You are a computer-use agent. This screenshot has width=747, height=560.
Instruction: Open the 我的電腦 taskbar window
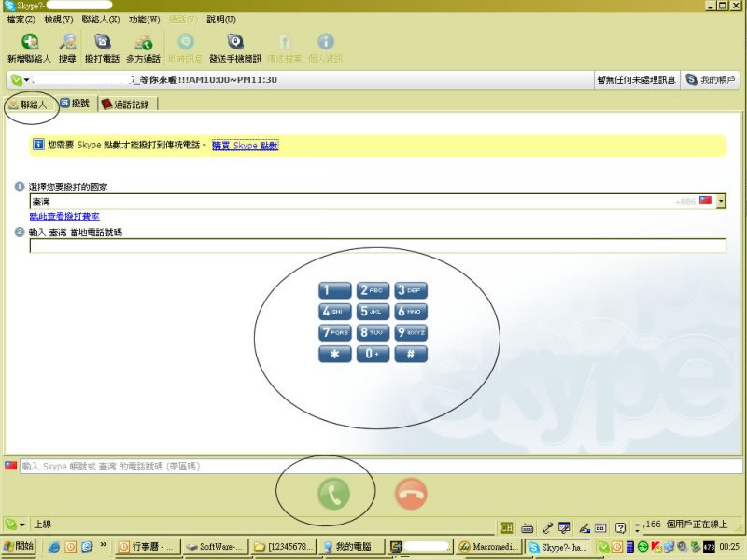[351, 547]
